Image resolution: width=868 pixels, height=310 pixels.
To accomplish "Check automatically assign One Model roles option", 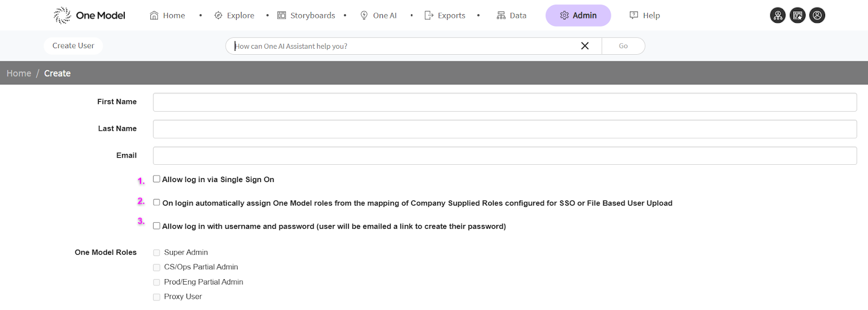I will (156, 202).
